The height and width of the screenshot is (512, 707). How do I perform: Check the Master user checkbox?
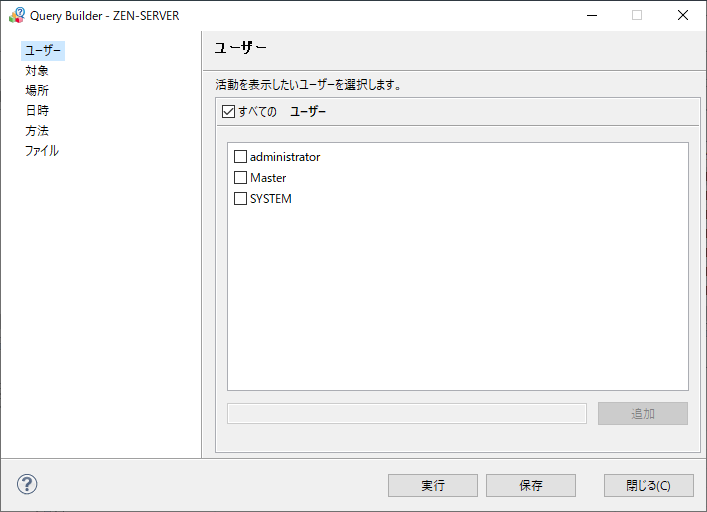(x=240, y=178)
